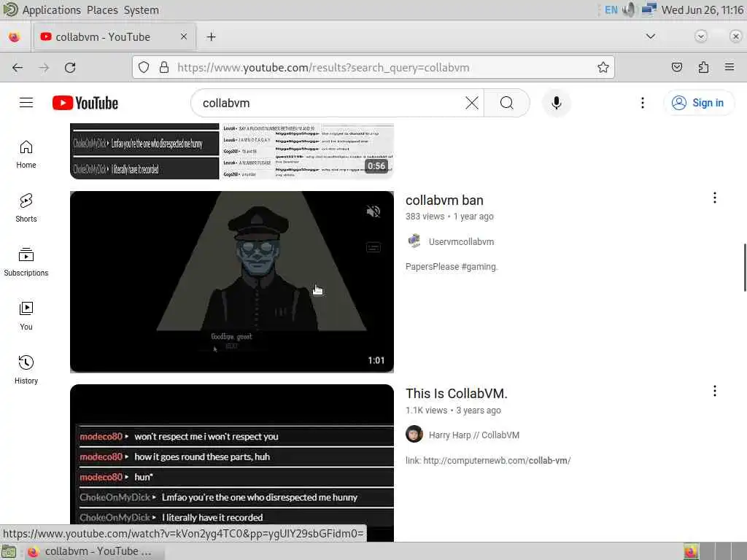Open History in sidebar
This screenshot has width=747, height=560.
tap(26, 370)
